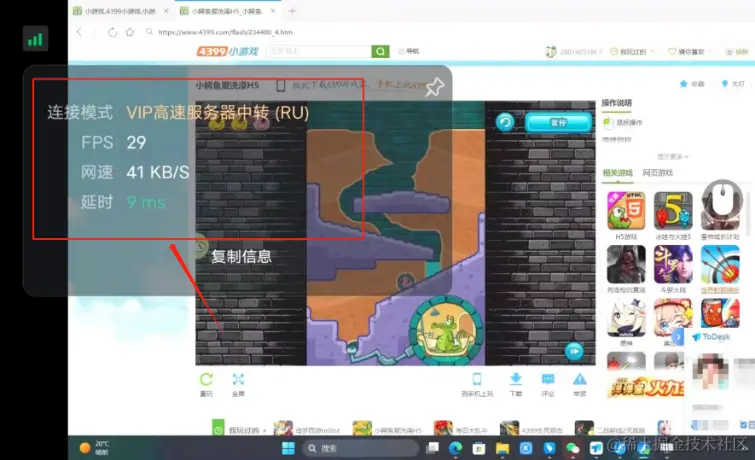Toggle the 关灯 light switch
755x460 pixels.
732,84
